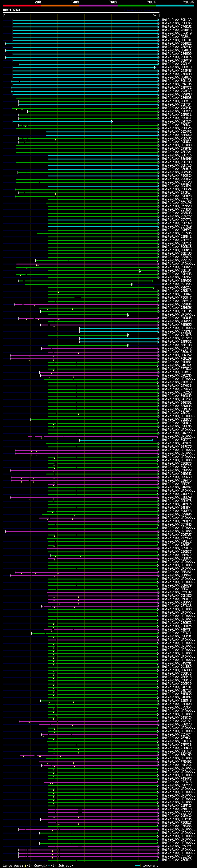The height and width of the screenshot is (868, 197).
Task: Select the query name BB910764
Action: coord(11,10)
